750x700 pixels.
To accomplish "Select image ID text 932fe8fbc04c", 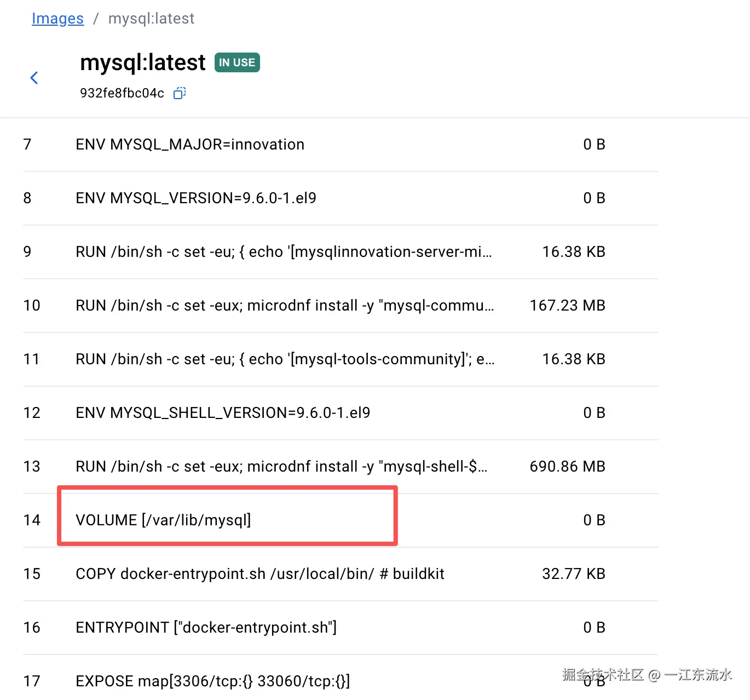I will tap(122, 93).
